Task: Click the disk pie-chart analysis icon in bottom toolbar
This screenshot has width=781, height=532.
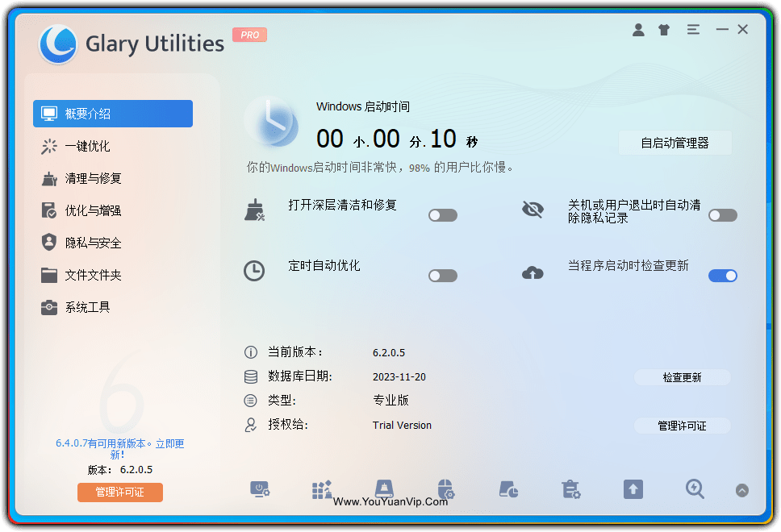Action: 508,489
